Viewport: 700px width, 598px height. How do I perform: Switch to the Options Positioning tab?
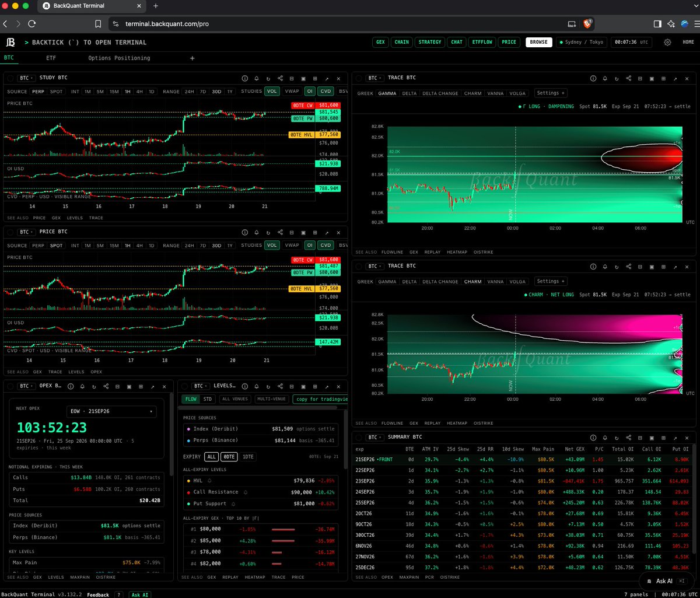tap(119, 58)
